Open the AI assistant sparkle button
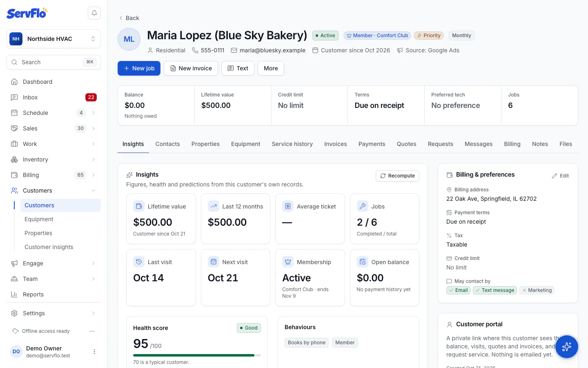 pyautogui.click(x=566, y=347)
